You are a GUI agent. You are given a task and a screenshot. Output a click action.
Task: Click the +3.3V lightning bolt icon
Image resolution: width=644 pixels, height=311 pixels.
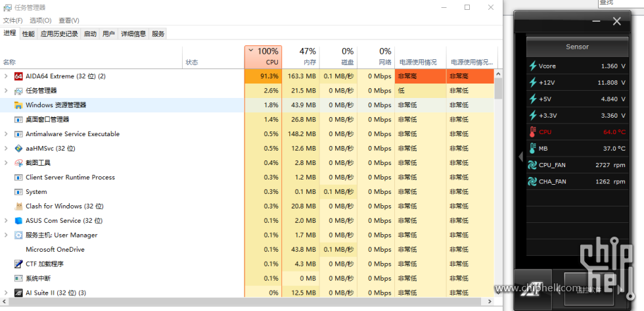533,116
